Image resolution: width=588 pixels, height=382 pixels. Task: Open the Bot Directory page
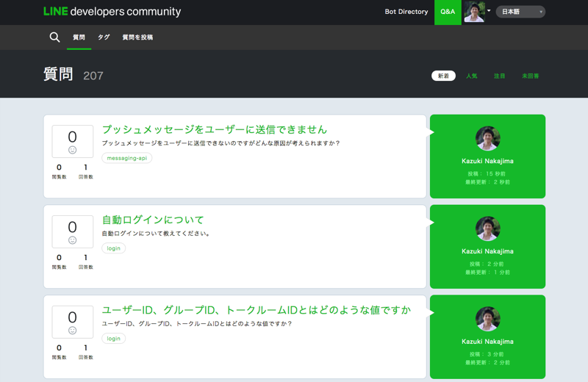tap(406, 12)
